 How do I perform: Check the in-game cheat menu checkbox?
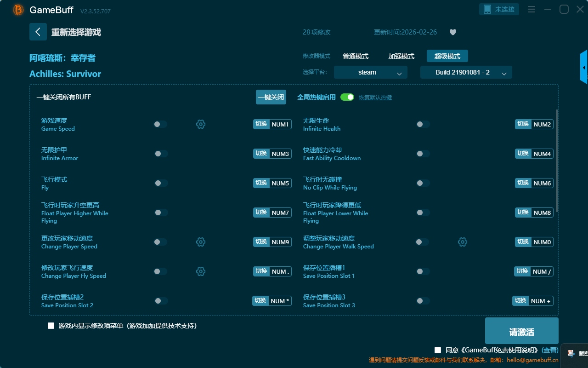tap(51, 326)
